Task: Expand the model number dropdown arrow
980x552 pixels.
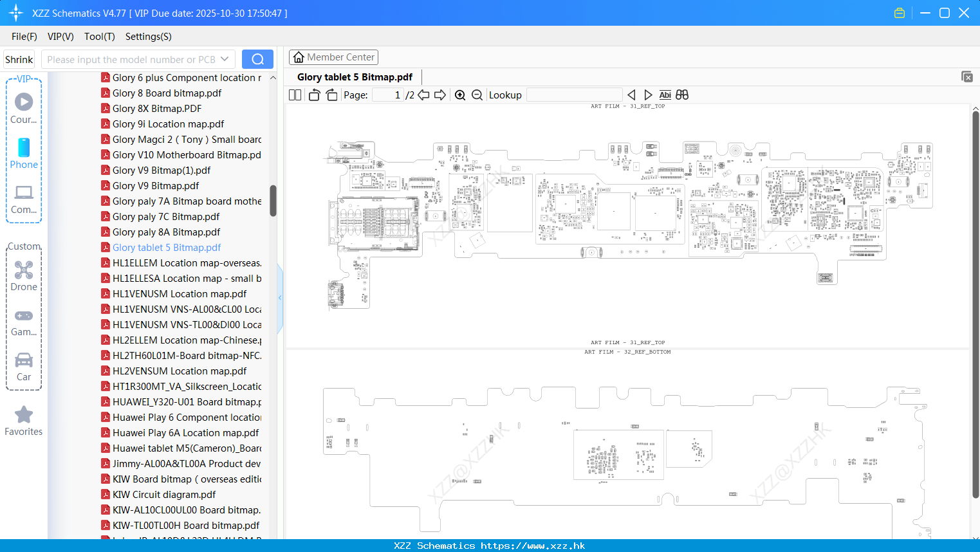Action: pos(225,59)
